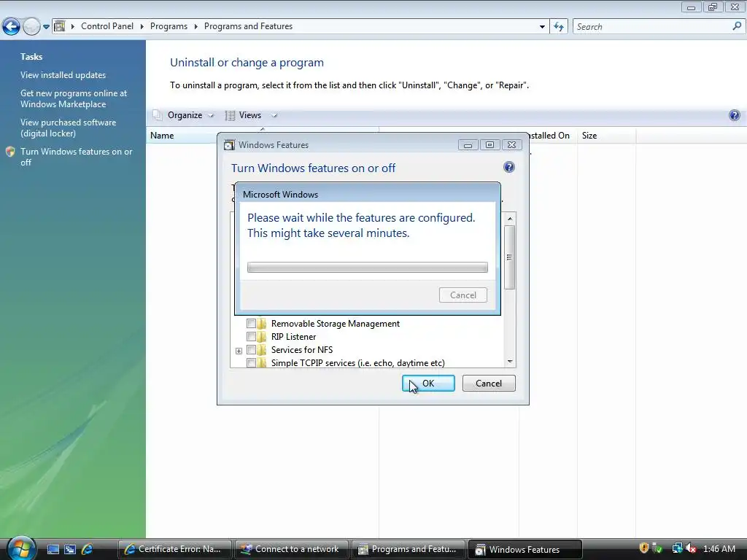Screen dimensions: 747x560
Task: Click the features list scroll up arrow
Action: (510, 219)
